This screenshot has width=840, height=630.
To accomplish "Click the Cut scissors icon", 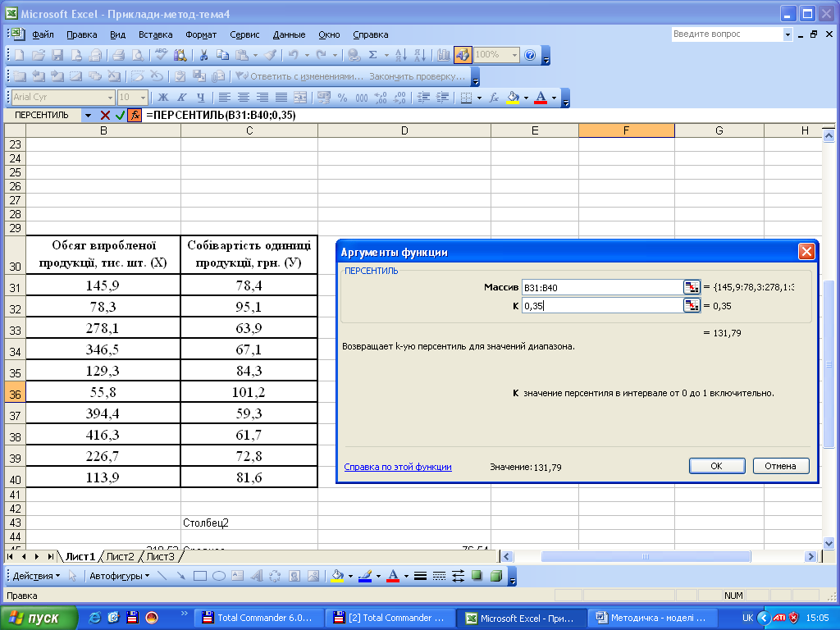I will click(x=203, y=55).
